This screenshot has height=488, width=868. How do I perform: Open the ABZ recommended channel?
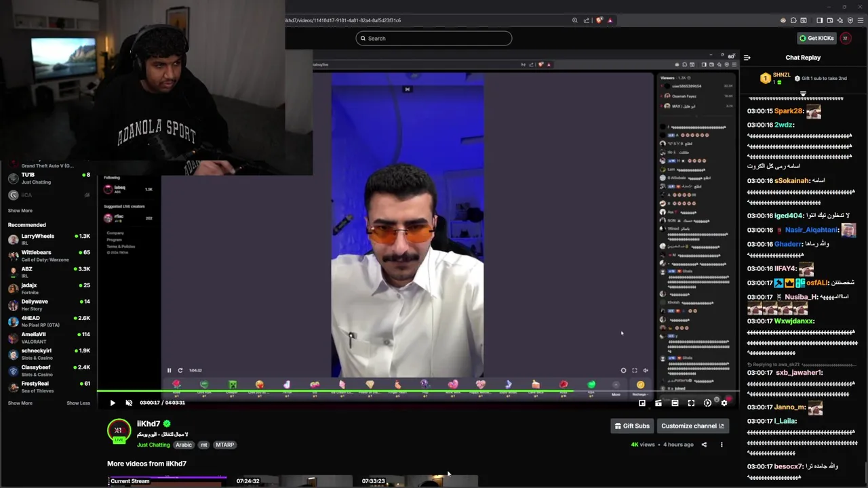point(49,272)
